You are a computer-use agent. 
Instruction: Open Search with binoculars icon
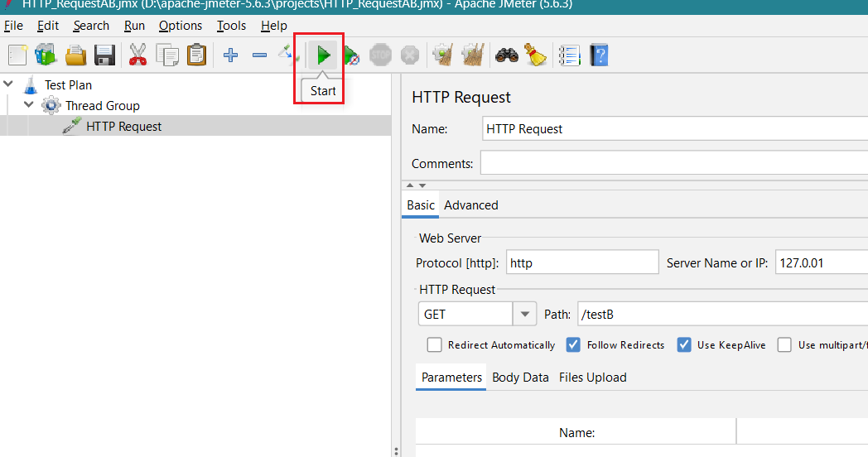507,55
